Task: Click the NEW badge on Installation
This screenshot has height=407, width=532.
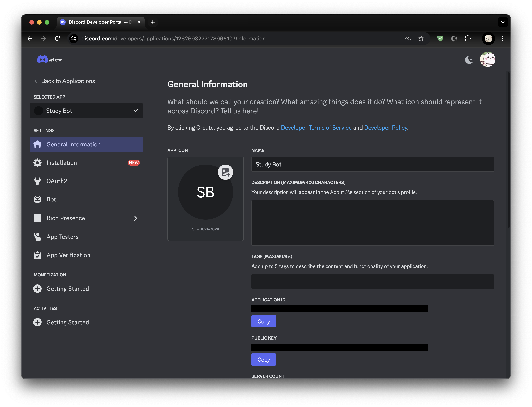Action: 134,163
